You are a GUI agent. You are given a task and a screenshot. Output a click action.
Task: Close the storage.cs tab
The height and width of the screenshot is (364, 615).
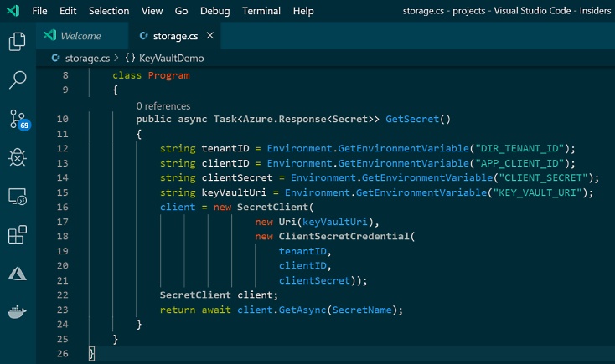point(209,36)
